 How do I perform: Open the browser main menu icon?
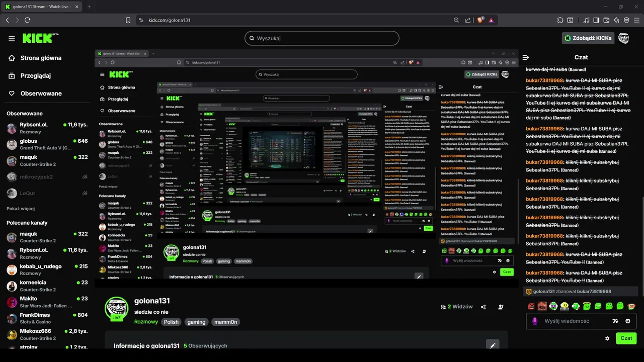636,20
